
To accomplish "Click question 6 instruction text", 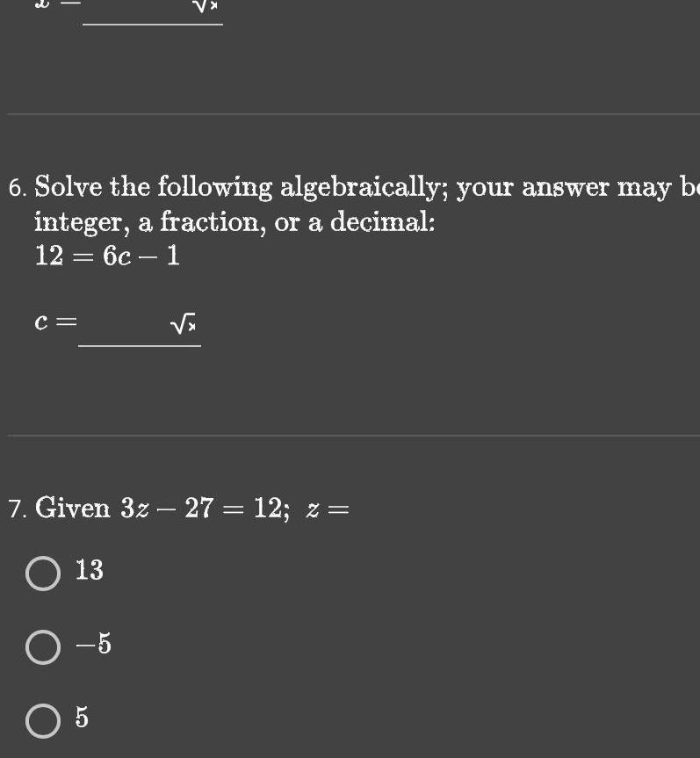I will pyautogui.click(x=263, y=202).
